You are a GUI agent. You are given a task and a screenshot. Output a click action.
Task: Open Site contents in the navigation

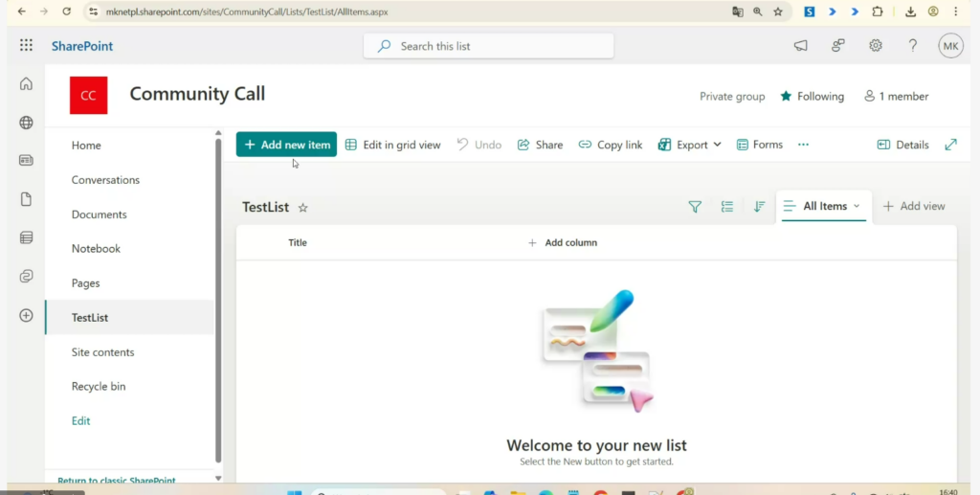pyautogui.click(x=102, y=352)
